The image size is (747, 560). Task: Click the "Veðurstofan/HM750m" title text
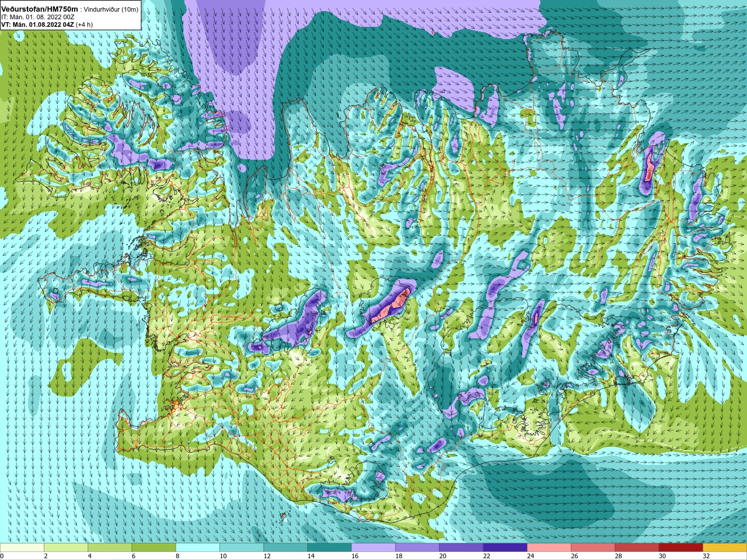(40, 9)
